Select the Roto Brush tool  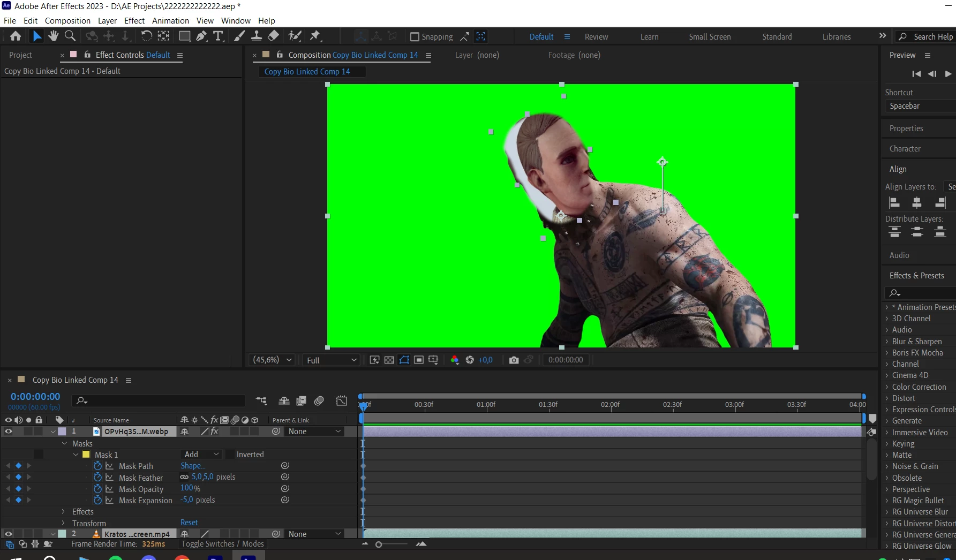point(295,36)
